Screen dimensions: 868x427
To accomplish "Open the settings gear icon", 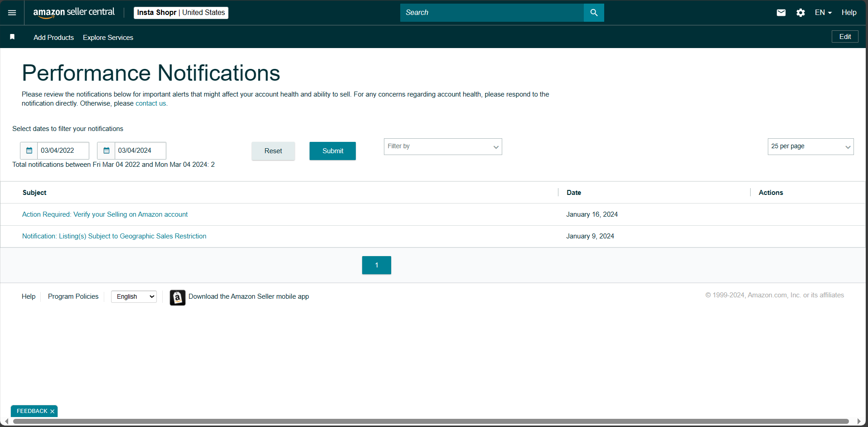I will point(800,13).
